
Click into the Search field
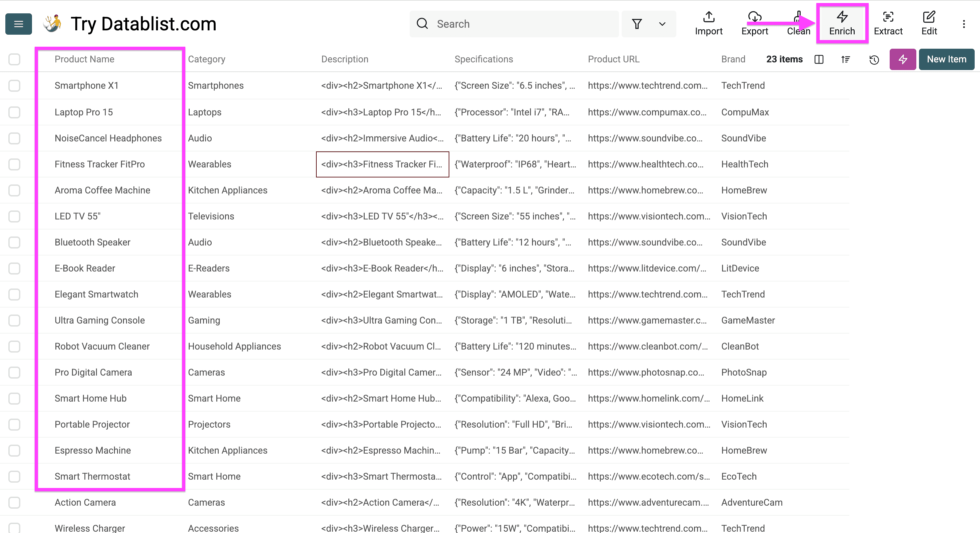[x=521, y=24]
